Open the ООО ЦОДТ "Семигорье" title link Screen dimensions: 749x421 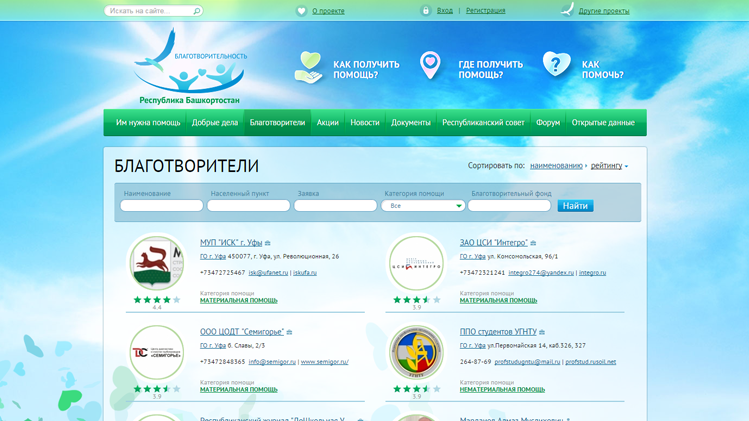click(x=242, y=332)
